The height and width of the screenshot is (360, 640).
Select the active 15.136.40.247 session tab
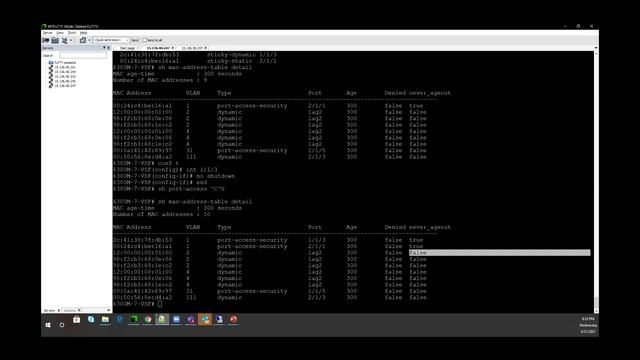[158, 48]
